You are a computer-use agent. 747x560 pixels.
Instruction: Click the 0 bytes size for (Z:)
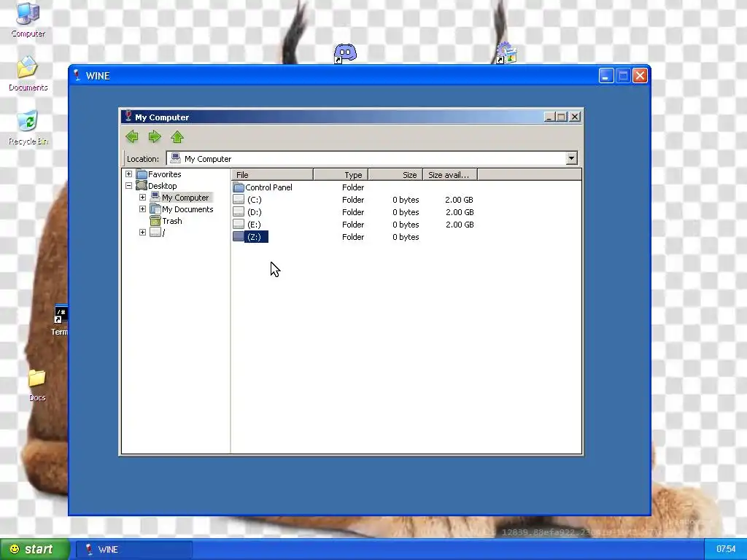[406, 237]
